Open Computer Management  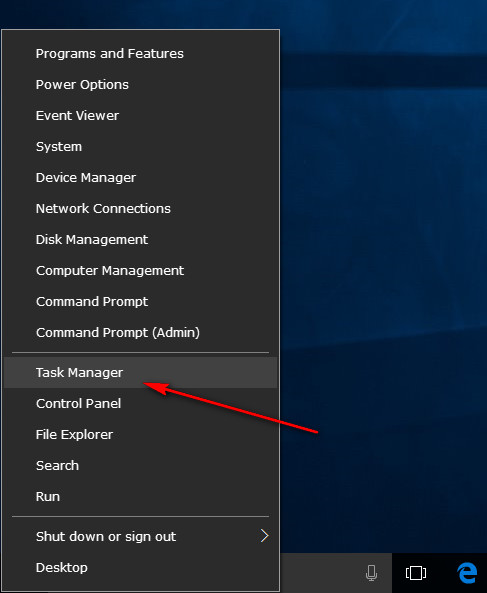140,271
